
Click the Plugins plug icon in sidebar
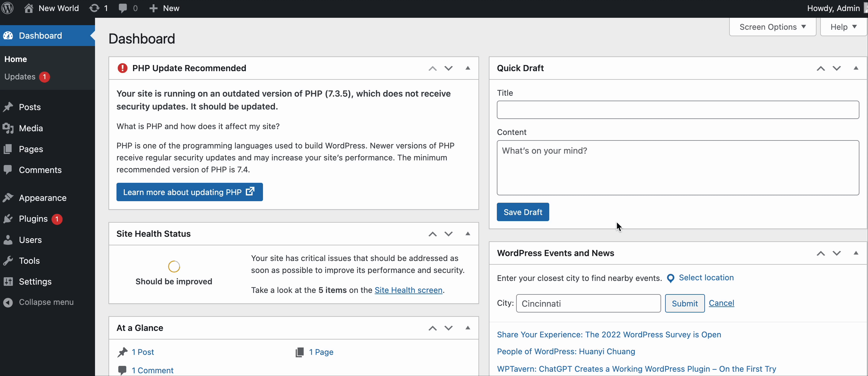[8, 219]
